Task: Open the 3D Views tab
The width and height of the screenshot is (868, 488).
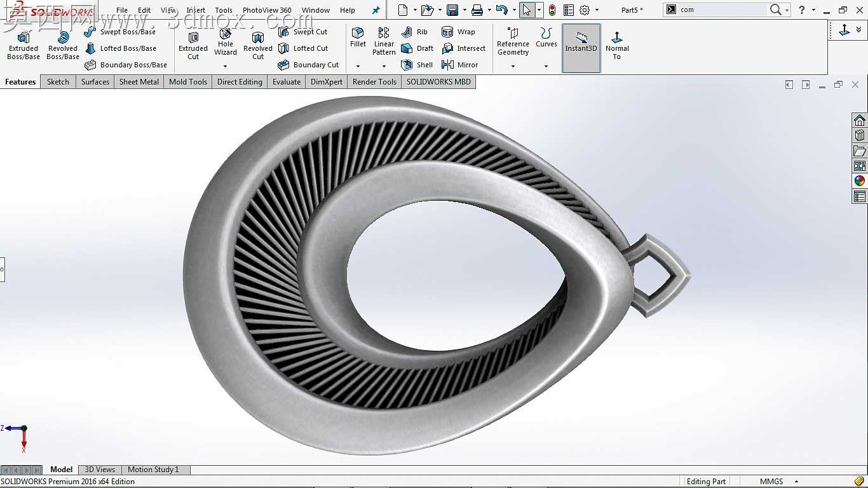Action: tap(100, 470)
